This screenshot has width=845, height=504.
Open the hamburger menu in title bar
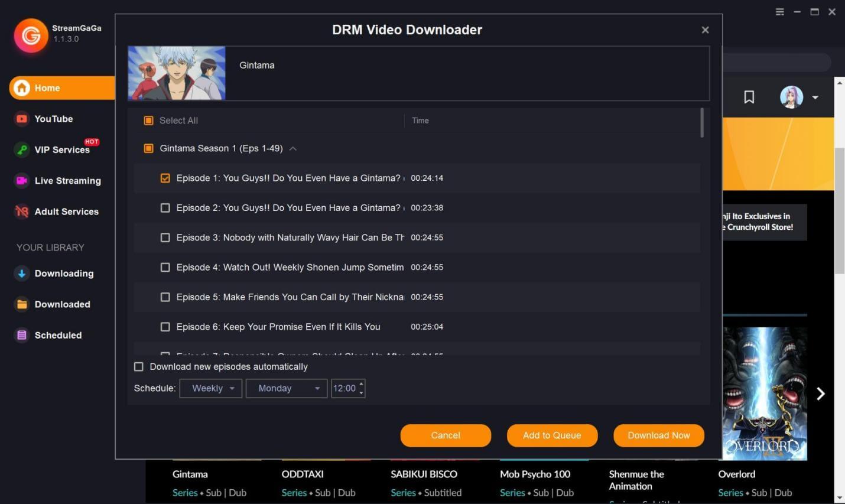tap(780, 12)
